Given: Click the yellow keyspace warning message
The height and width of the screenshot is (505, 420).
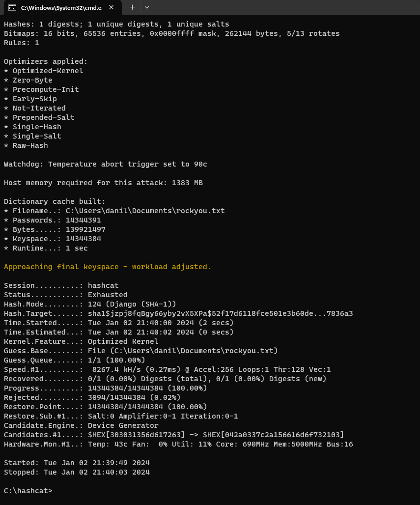Looking at the screenshot, I should click(107, 267).
